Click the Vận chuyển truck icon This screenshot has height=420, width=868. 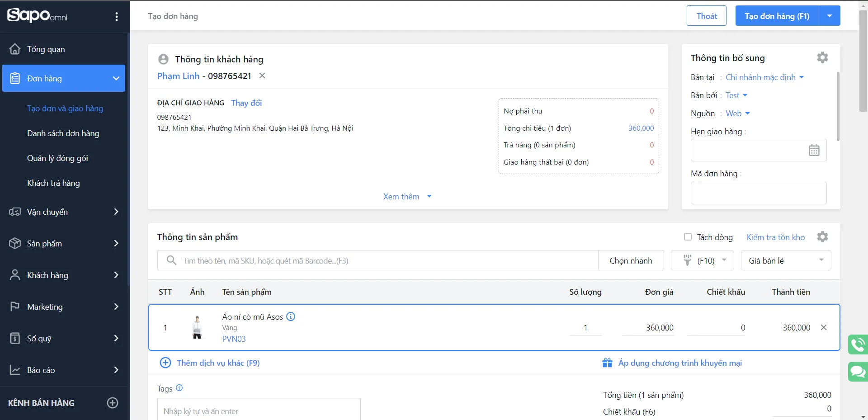[x=15, y=212]
